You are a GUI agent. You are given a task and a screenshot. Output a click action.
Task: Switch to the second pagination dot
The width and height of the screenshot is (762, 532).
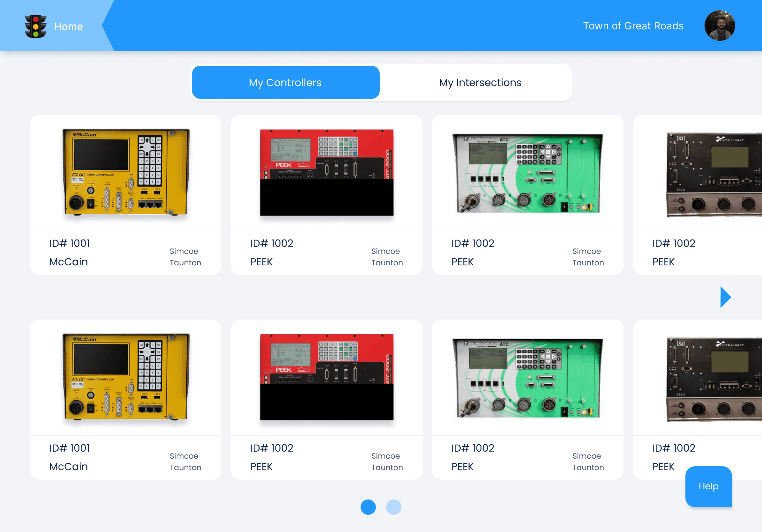coord(393,507)
